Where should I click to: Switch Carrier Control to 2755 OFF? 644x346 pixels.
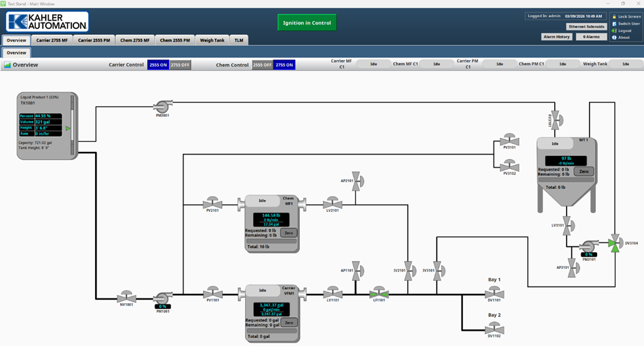(x=180, y=65)
